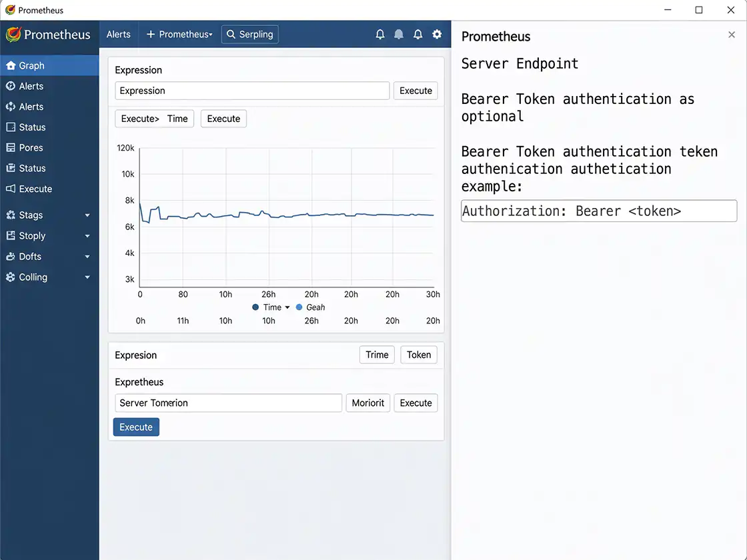The height and width of the screenshot is (560, 747).
Task: Open the Execute sidebar item
Action: pos(49,189)
